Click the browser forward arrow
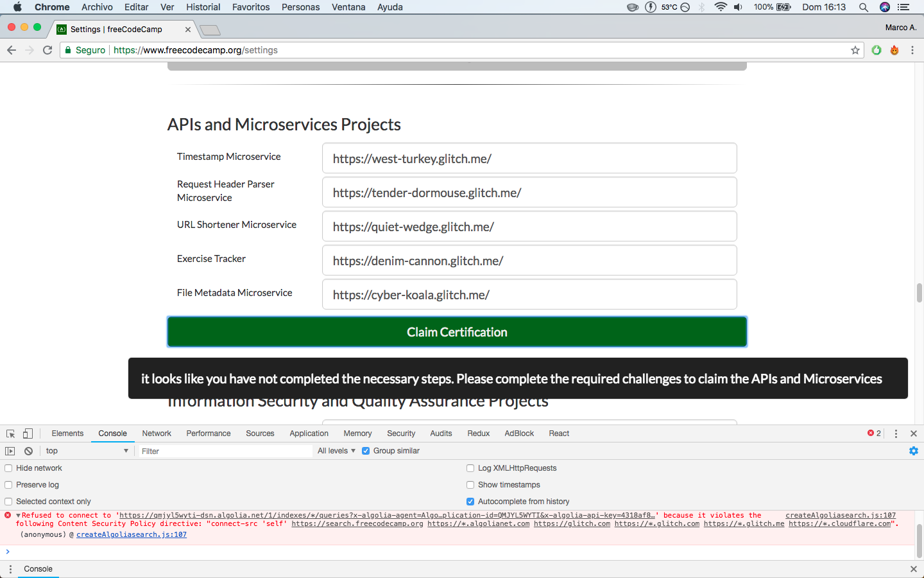This screenshot has height=578, width=924. point(30,50)
